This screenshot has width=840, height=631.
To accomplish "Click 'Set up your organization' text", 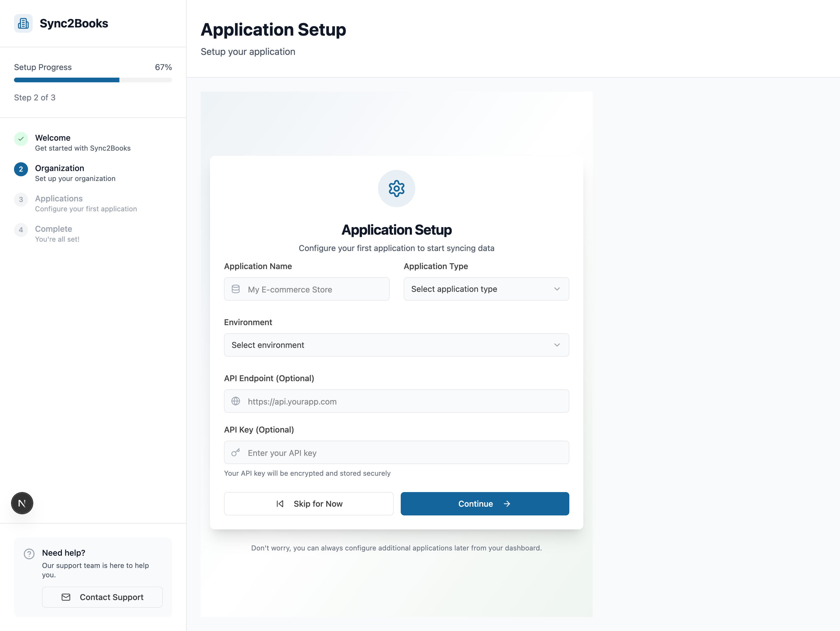I will (75, 179).
